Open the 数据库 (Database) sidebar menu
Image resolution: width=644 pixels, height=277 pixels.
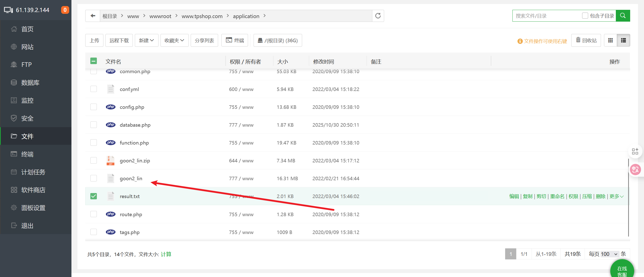(x=30, y=83)
